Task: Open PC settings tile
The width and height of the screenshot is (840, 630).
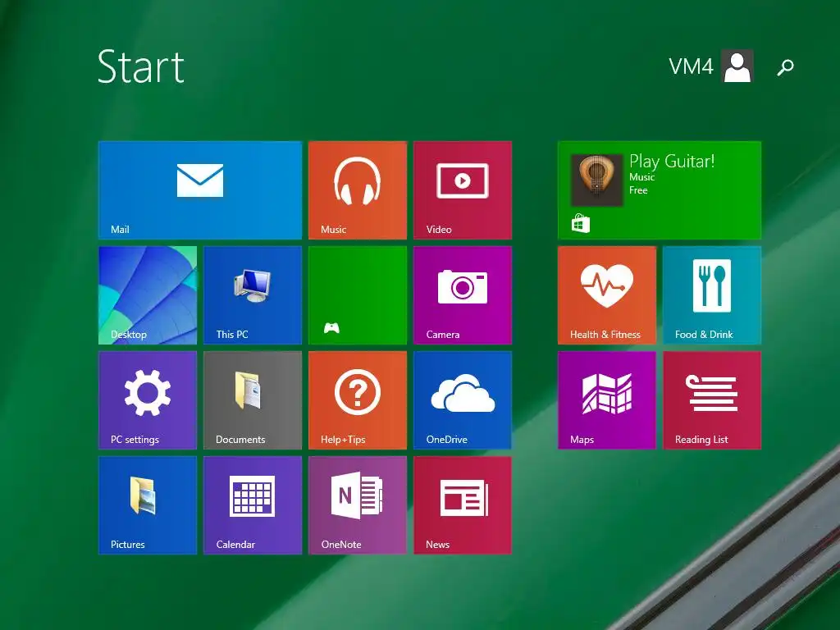Action: [x=148, y=400]
